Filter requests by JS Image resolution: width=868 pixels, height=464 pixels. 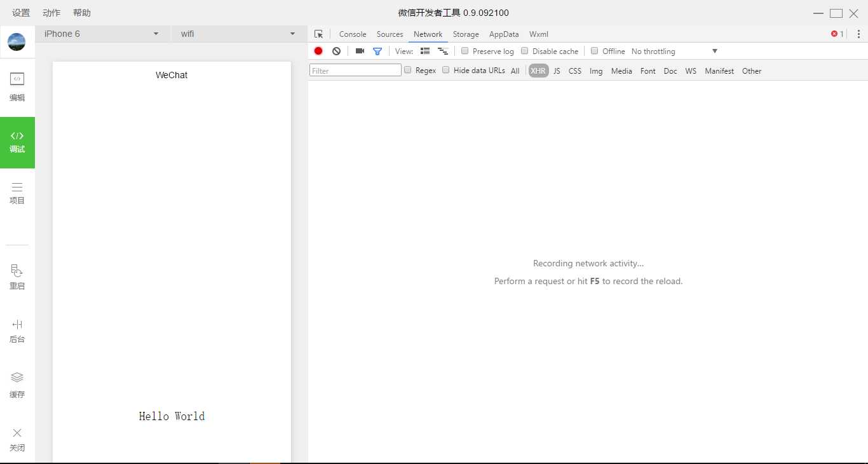557,71
